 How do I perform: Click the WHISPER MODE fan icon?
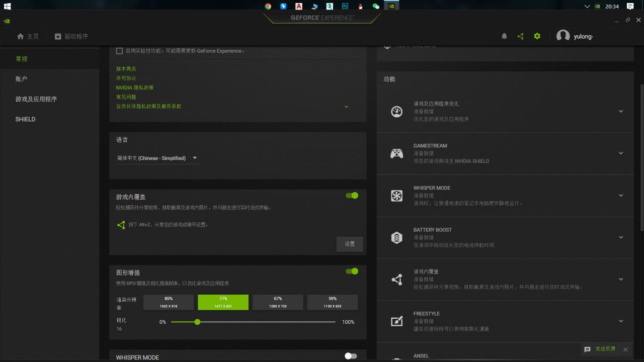tap(396, 196)
